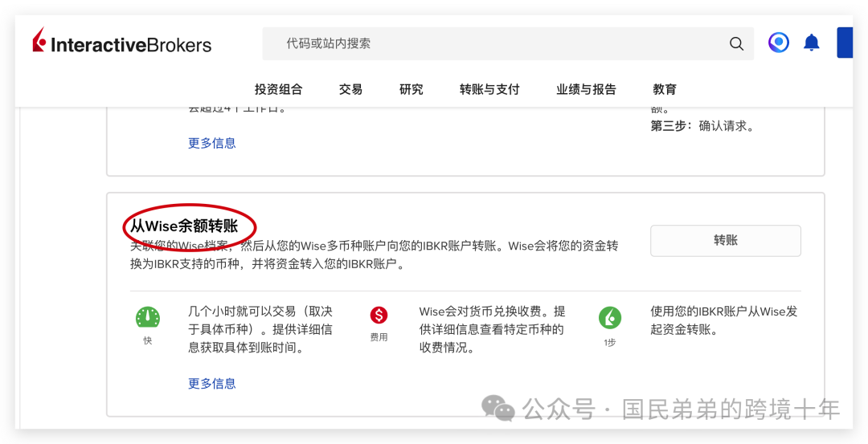Click the 转账 button for Wise

[x=725, y=241]
